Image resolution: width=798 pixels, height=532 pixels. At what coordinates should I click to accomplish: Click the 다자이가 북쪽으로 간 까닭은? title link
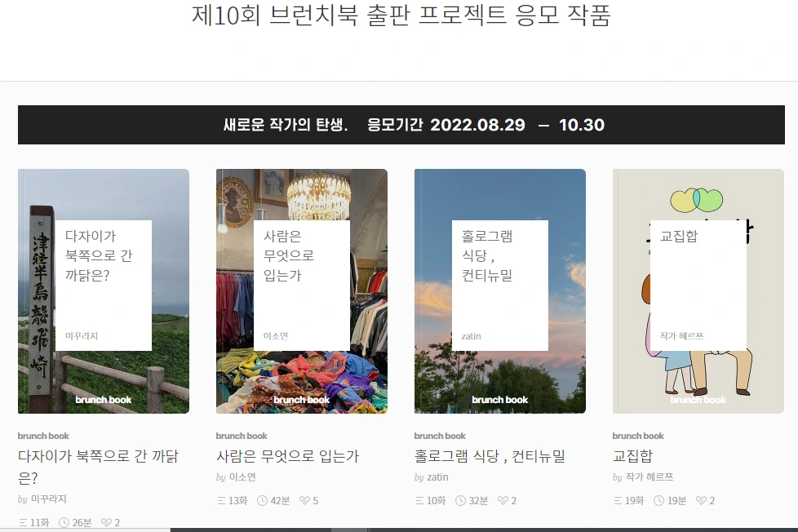(x=98, y=467)
